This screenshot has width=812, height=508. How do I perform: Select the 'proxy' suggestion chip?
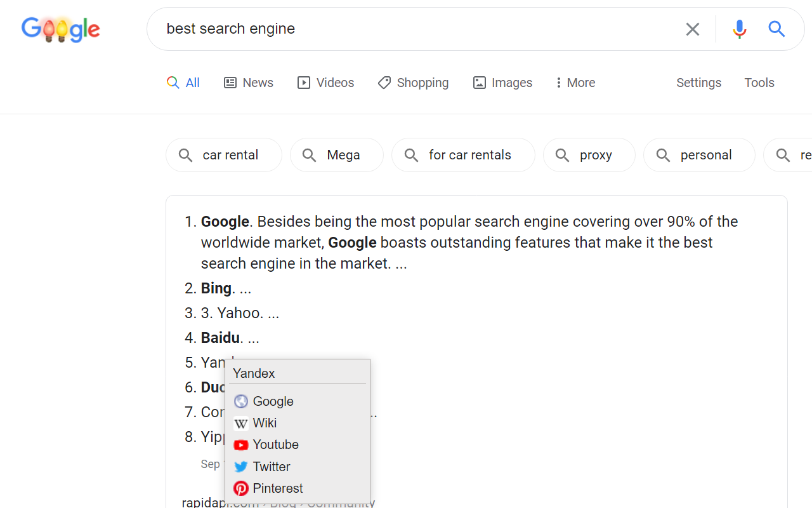point(589,155)
